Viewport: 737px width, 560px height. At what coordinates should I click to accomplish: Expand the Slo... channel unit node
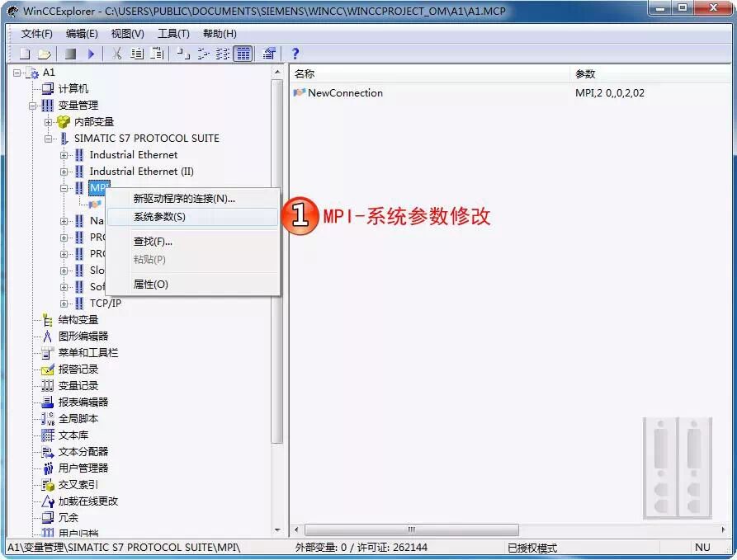coord(64,271)
